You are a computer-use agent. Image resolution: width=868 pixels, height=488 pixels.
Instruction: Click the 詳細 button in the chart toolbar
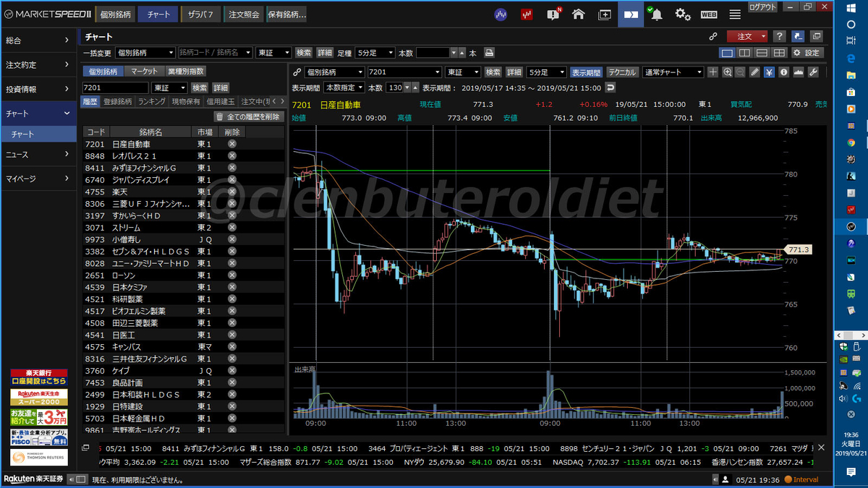tap(514, 72)
